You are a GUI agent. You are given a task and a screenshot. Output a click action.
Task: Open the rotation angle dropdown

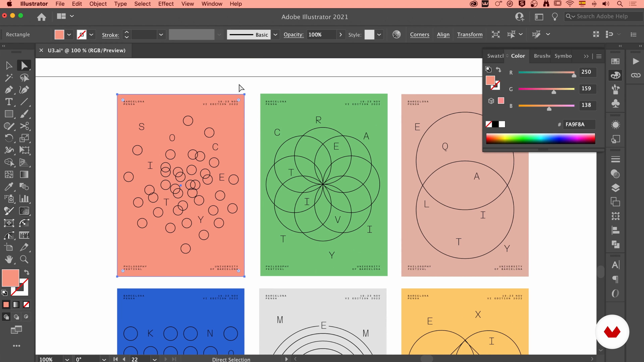[x=104, y=359]
